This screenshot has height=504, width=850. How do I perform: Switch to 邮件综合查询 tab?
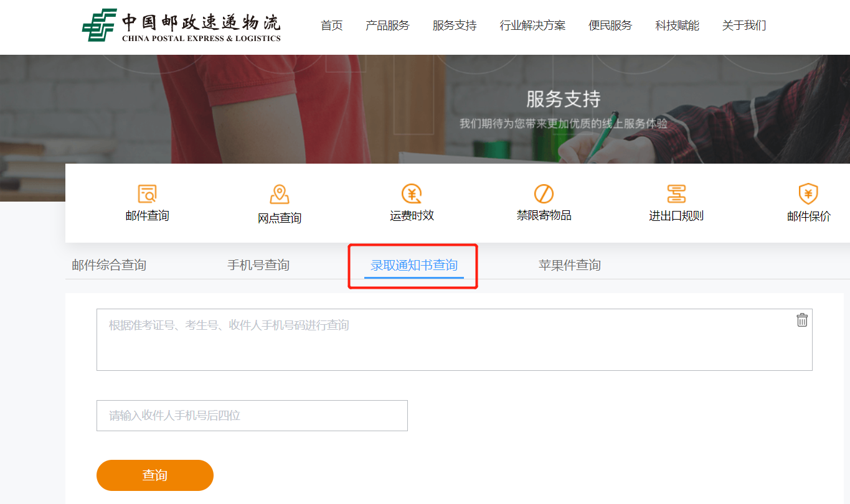[x=109, y=265]
